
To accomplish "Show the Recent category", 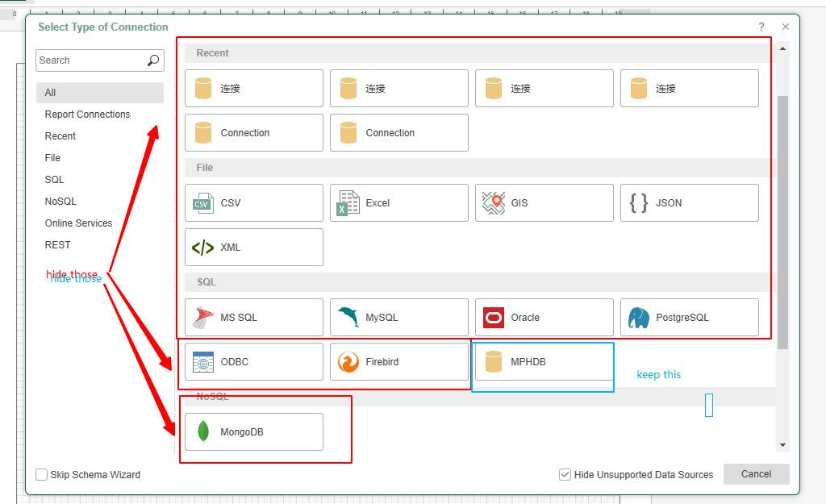I will pyautogui.click(x=100, y=135).
